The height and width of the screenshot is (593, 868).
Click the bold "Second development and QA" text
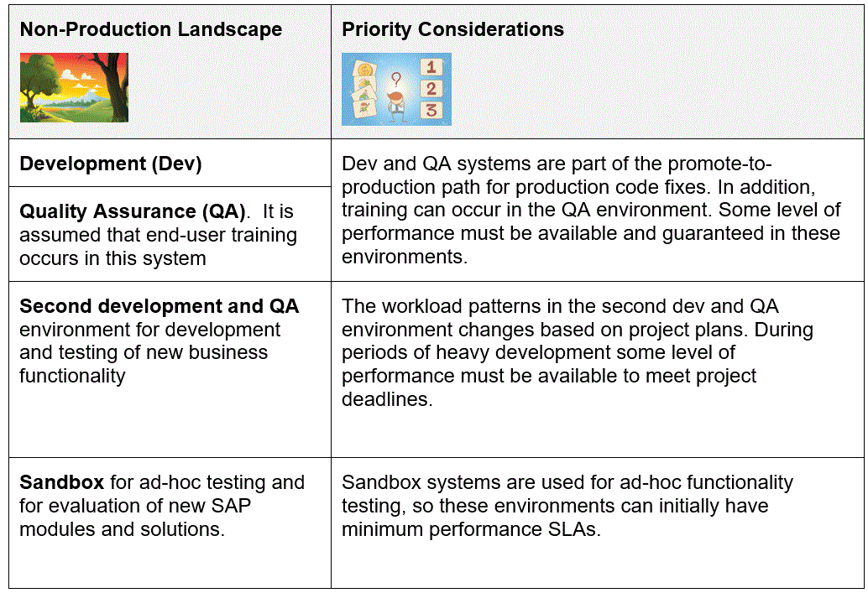(159, 306)
